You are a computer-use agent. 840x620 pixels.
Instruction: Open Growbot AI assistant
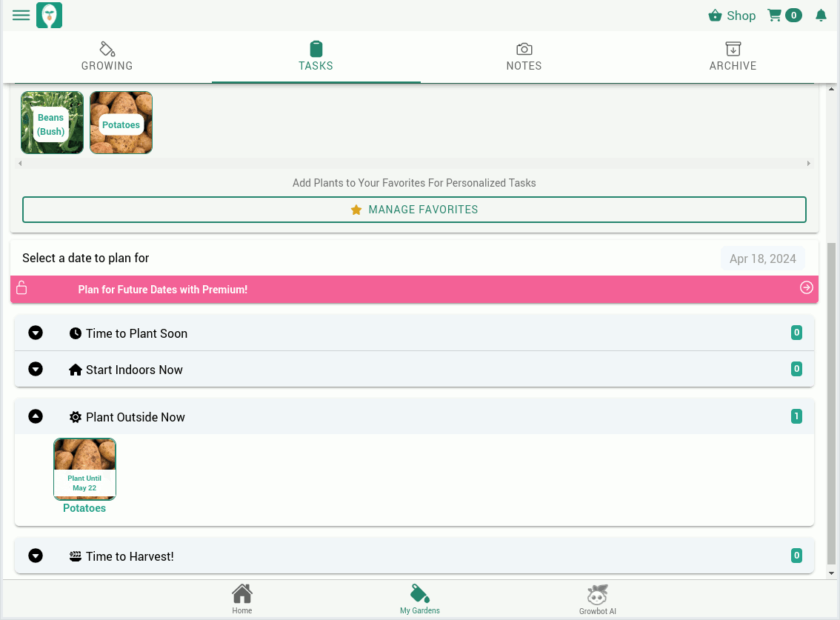tap(597, 599)
